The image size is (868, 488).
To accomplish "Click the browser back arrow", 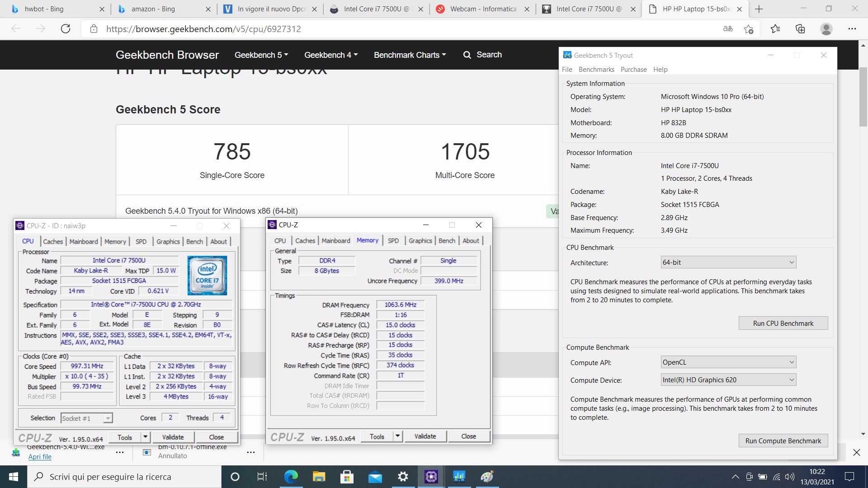I will click(x=16, y=29).
